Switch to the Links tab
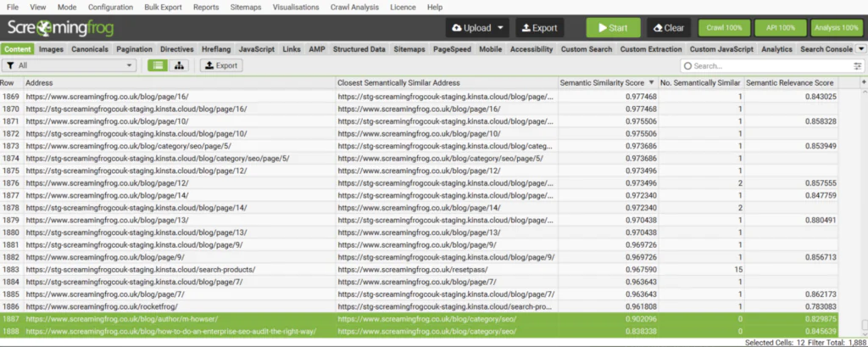 coord(292,49)
